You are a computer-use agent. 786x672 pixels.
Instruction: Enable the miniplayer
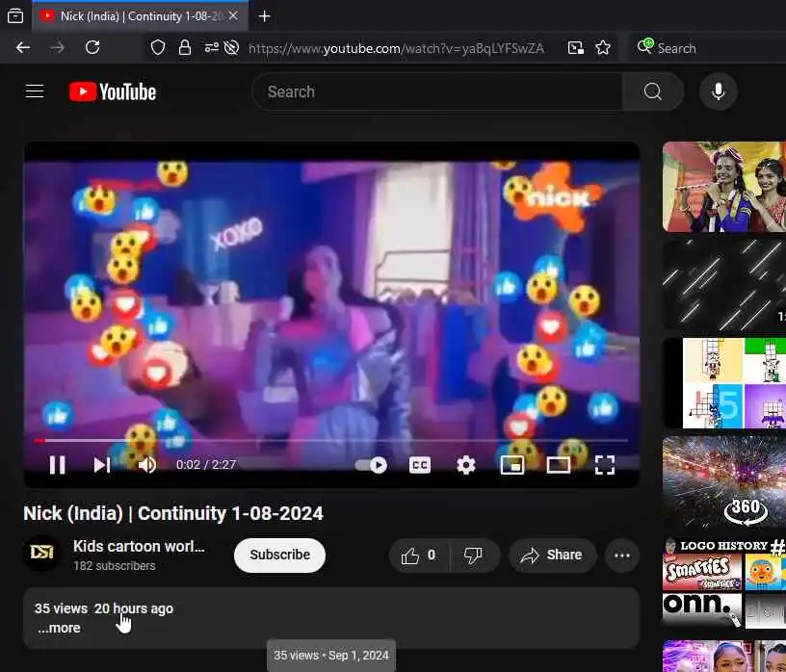[x=512, y=466]
